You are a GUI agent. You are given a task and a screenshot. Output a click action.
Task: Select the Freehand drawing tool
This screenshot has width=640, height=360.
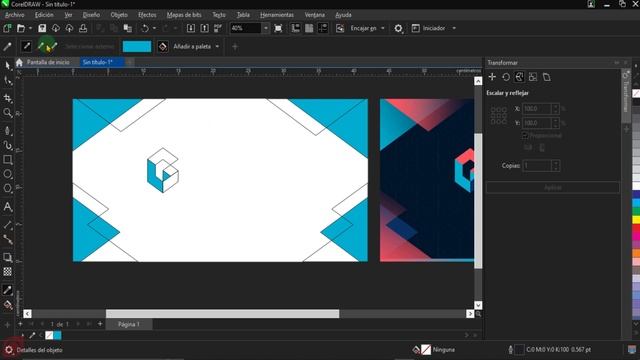click(x=7, y=131)
